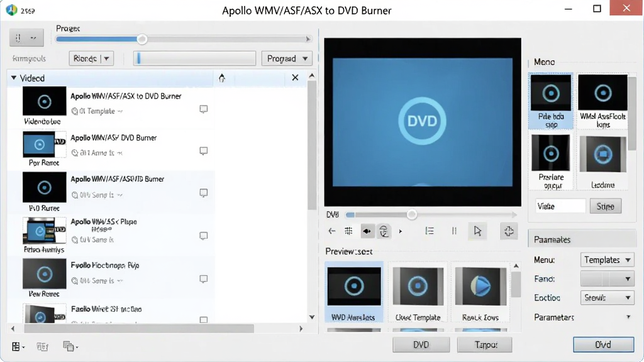Click the horizontal scrollbar right arrow
This screenshot has width=644, height=362.
click(301, 329)
